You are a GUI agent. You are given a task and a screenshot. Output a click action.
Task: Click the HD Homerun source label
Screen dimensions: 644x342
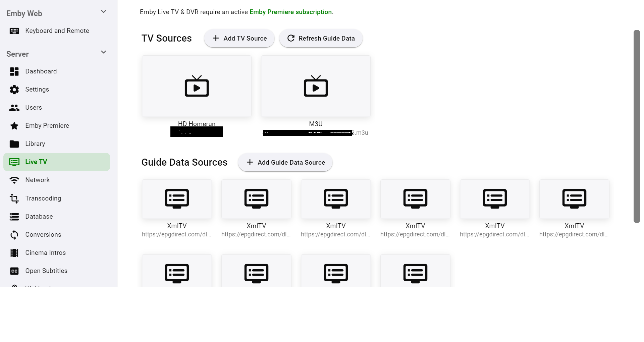click(197, 124)
